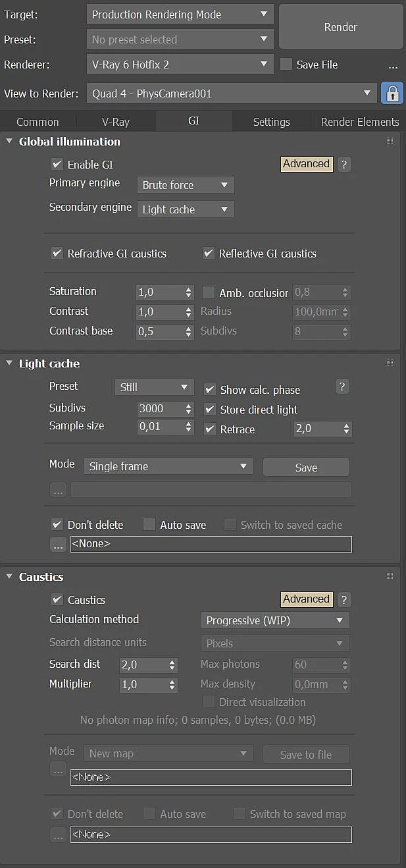
Task: Collapse the Light cache rollout
Action: click(x=9, y=363)
